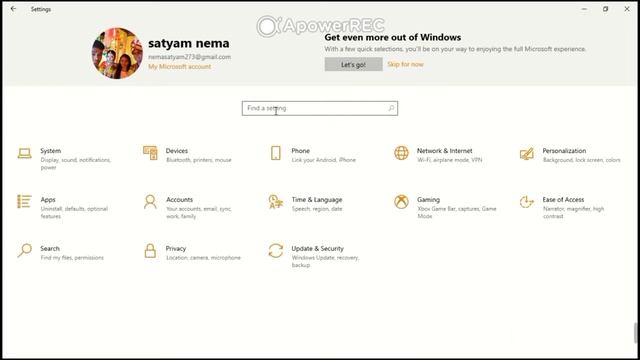
Task: Open the Search magnifier category icon
Action: coord(24,250)
